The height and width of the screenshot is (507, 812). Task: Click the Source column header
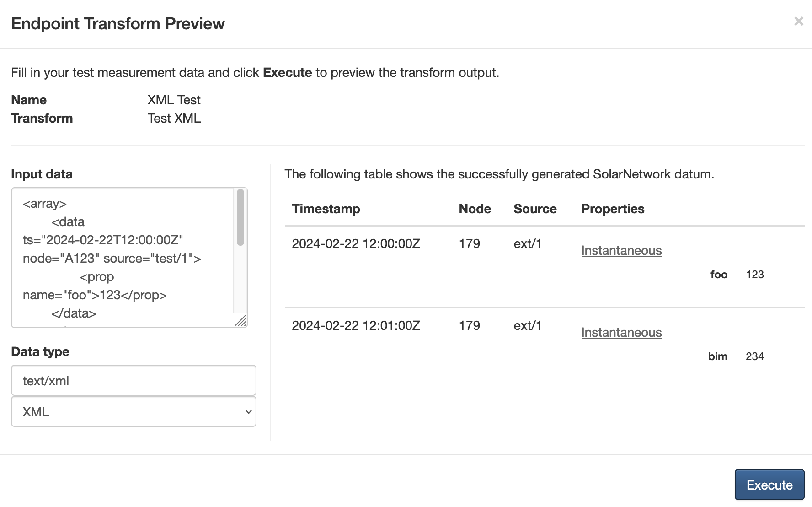[535, 209]
